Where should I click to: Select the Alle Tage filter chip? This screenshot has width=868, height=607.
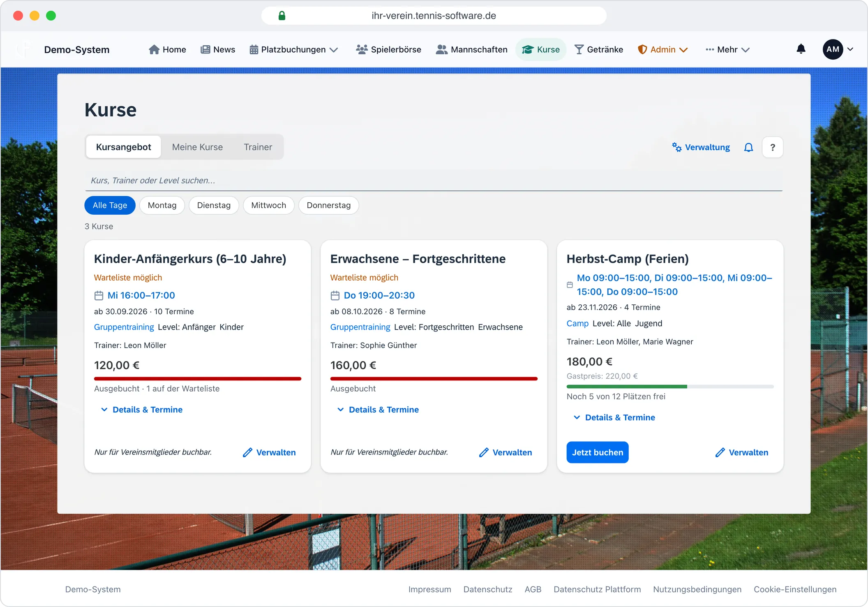(110, 205)
